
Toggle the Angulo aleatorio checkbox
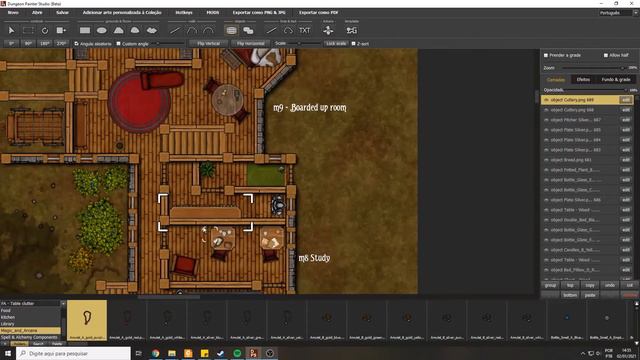click(76, 43)
